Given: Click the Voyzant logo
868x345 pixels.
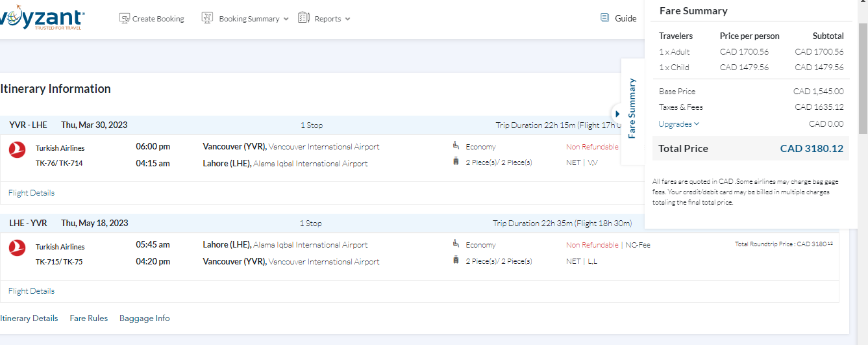Looking at the screenshot, I should tap(42, 18).
